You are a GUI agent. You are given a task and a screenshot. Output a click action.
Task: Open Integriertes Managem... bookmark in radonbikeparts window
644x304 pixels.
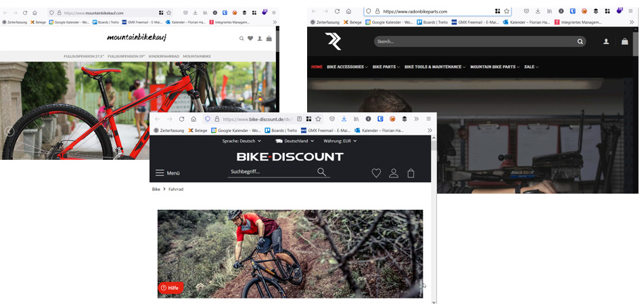pos(578,22)
